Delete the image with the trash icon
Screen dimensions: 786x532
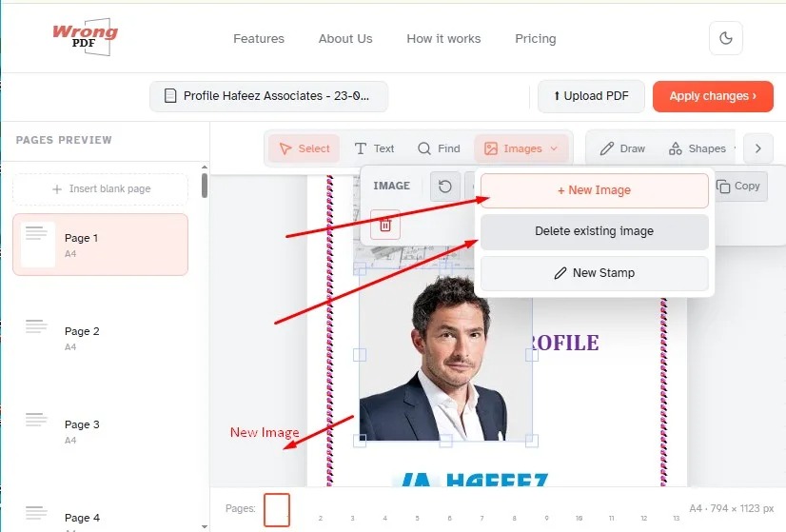[385, 225]
